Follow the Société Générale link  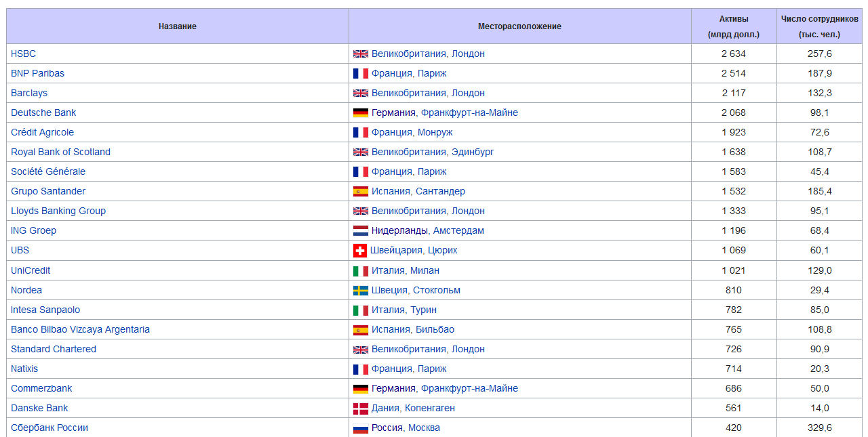(48, 171)
